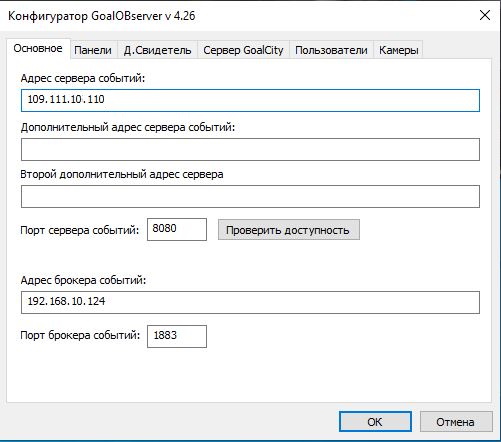Click the Порт брокера событий field
This screenshot has height=442, width=501.
[x=177, y=336]
